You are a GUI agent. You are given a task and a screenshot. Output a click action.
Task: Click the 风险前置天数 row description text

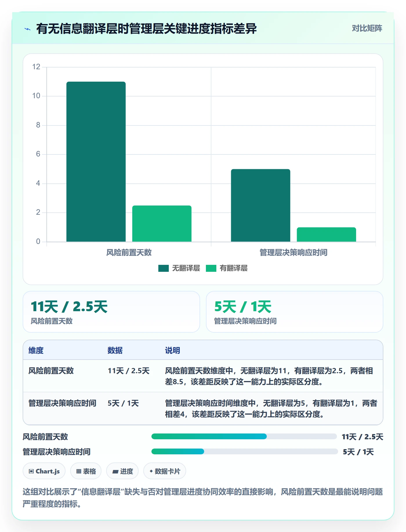click(x=269, y=376)
